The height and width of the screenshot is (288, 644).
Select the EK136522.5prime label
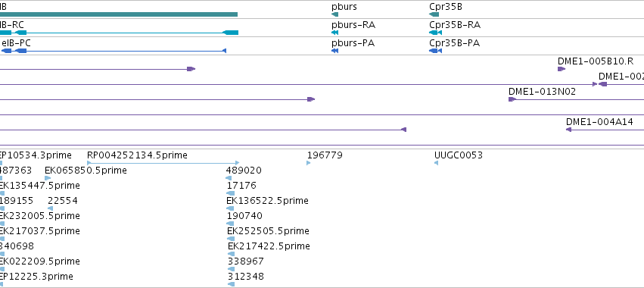pos(267,200)
